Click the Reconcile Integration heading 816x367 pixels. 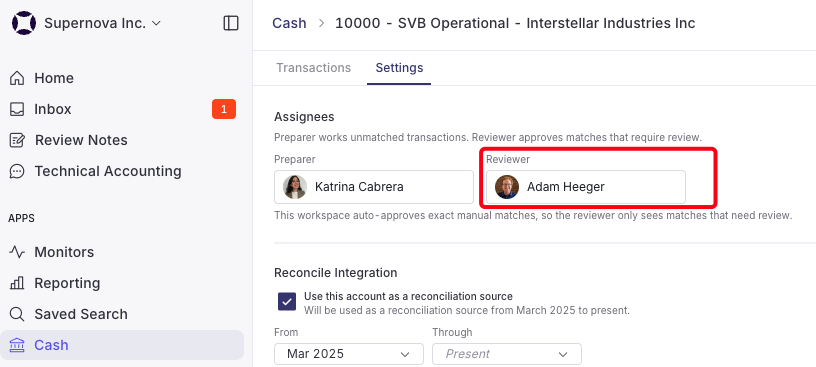pos(336,273)
